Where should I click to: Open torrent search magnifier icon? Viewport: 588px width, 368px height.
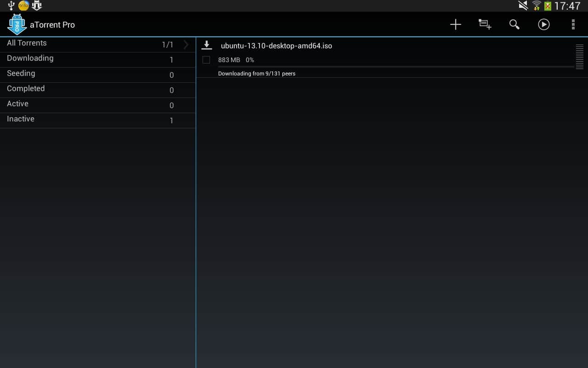[514, 24]
